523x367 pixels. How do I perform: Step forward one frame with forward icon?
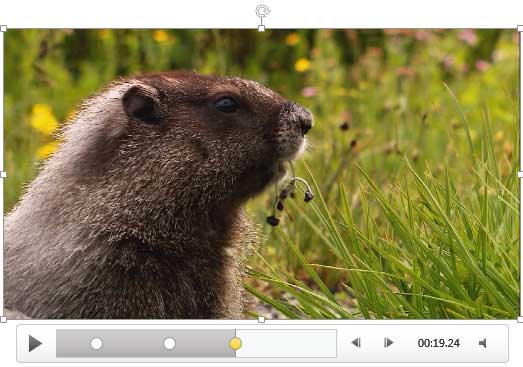(389, 343)
